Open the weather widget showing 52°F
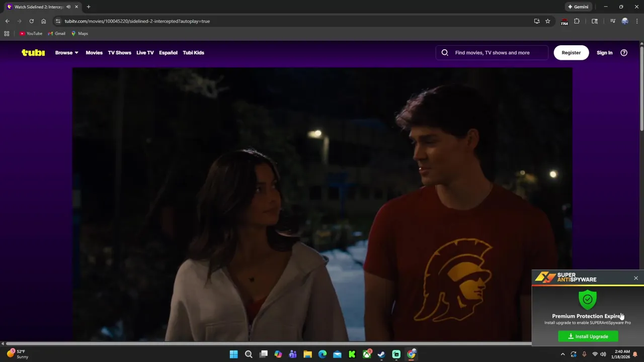The image size is (644, 362). (x=18, y=354)
